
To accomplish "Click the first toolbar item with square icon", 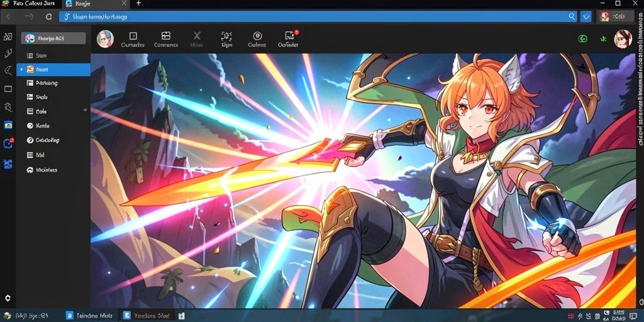I will (x=133, y=39).
